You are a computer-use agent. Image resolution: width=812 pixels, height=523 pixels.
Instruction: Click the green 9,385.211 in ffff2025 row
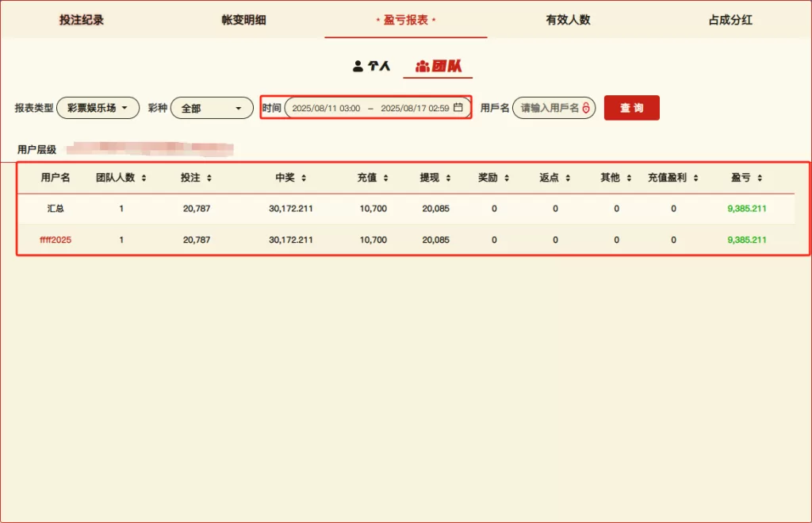point(747,240)
